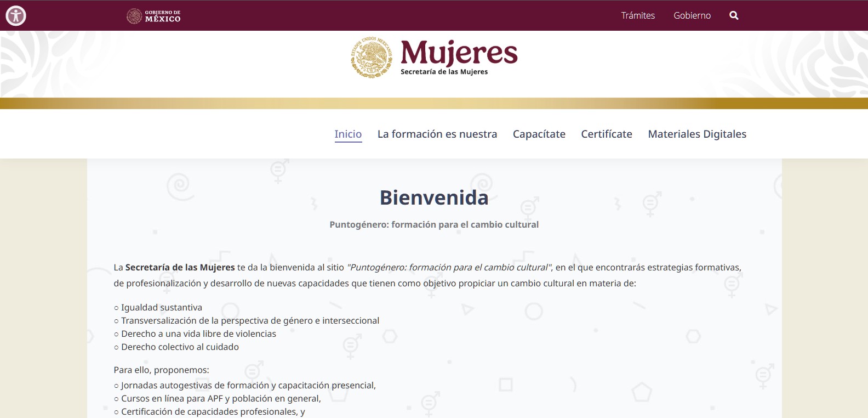Open the Trámites link
The width and height of the screenshot is (868, 418).
click(638, 15)
